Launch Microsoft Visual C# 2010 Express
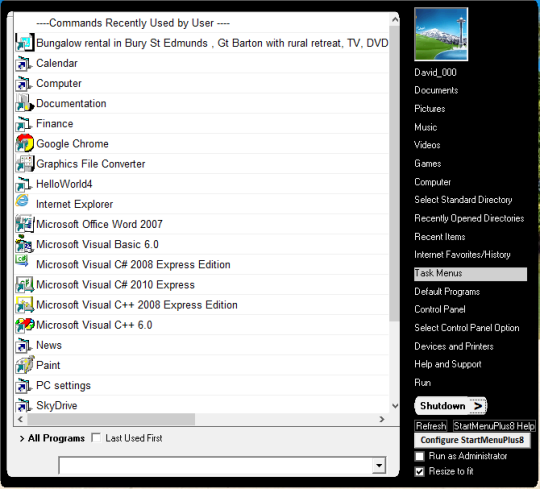The height and width of the screenshot is (489, 540). point(115,285)
